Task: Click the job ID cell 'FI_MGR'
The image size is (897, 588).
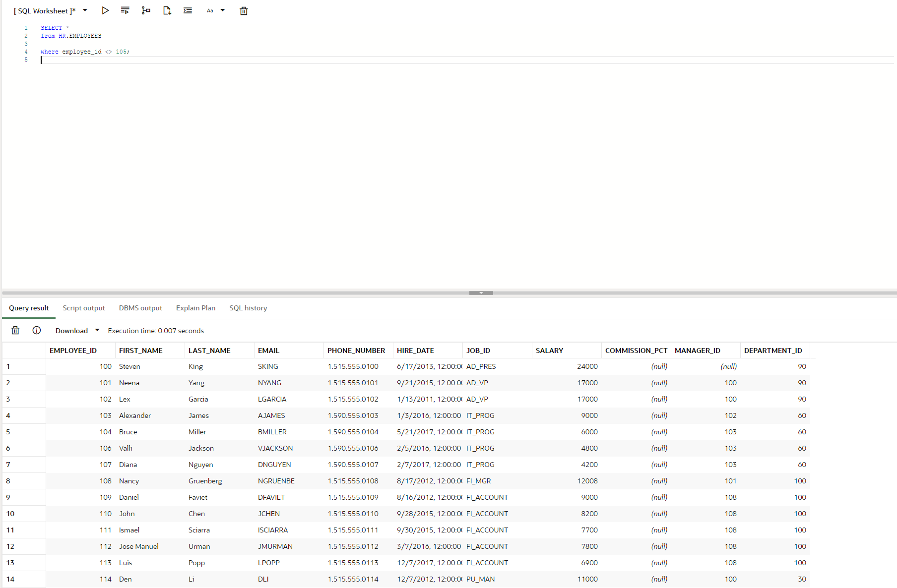Action: tap(497, 481)
